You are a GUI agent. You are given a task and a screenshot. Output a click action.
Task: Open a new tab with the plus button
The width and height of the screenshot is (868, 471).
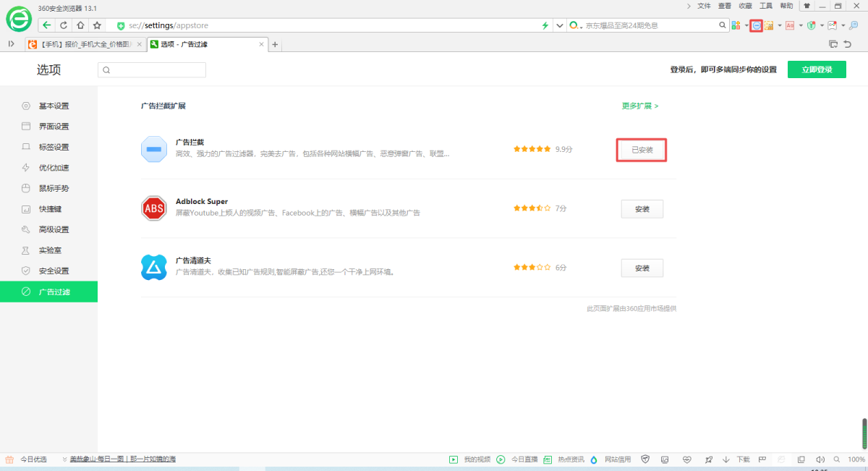coord(275,44)
